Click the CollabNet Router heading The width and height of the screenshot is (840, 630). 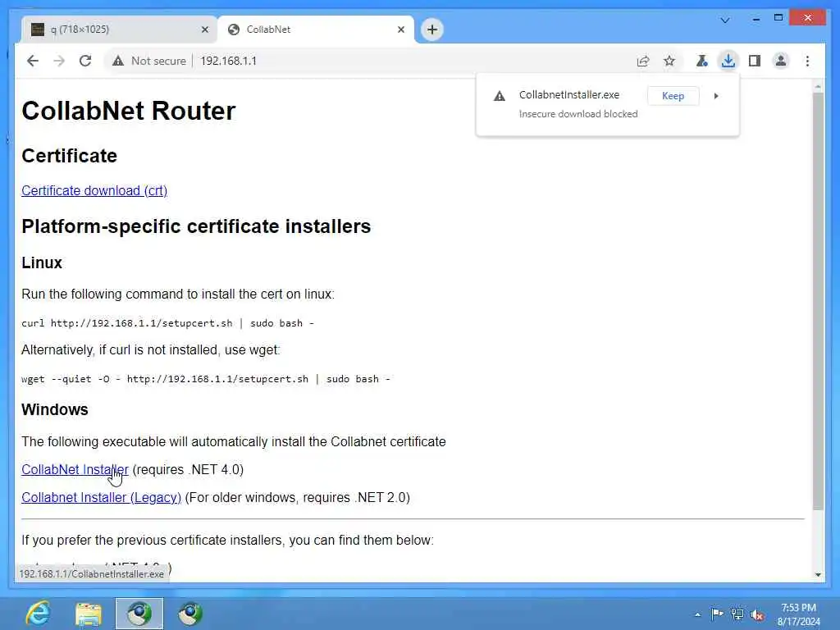(x=129, y=111)
